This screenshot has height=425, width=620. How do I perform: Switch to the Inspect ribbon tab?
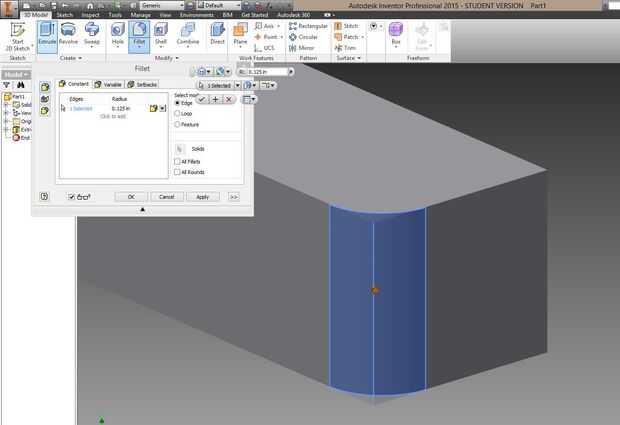click(x=91, y=15)
